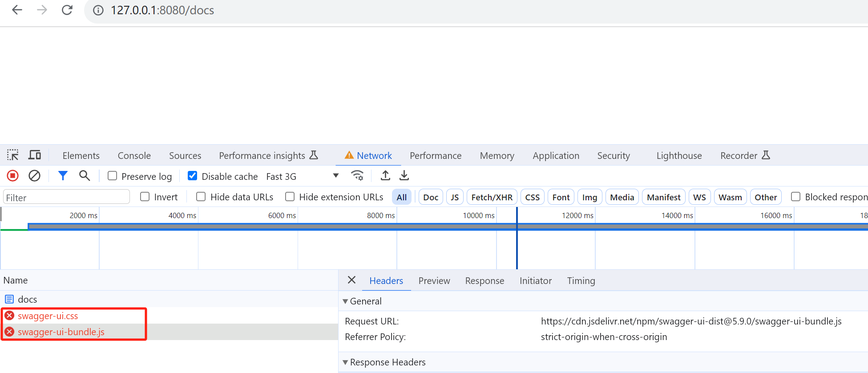
Task: Click the Performance insights flask icon
Action: 314,155
